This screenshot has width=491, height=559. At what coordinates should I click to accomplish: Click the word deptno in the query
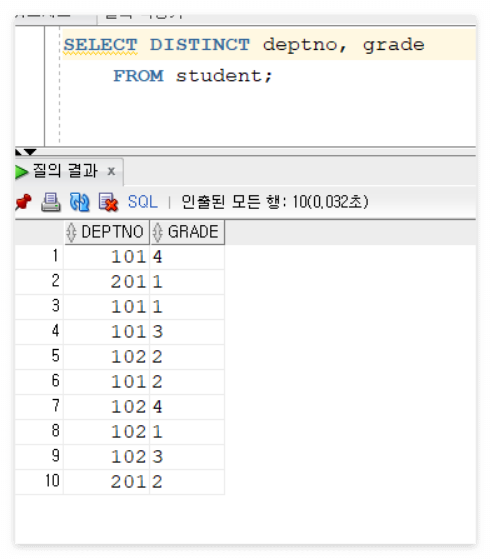300,46
